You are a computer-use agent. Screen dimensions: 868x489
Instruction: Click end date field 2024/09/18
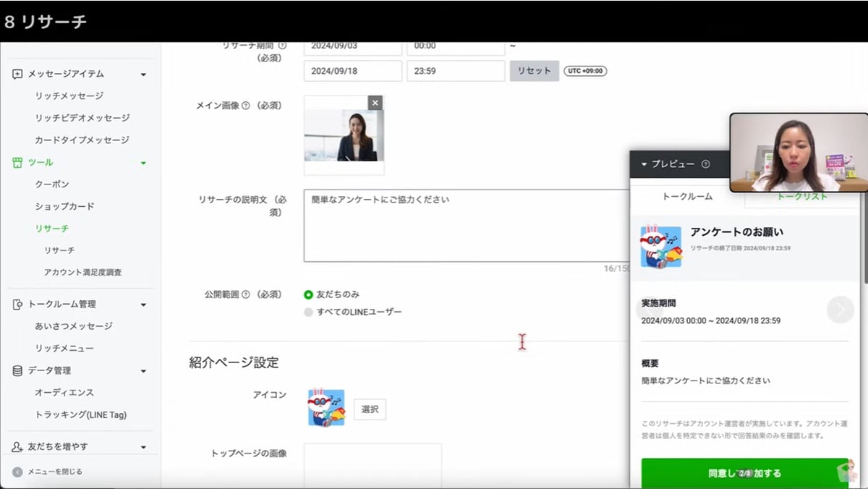pyautogui.click(x=353, y=71)
